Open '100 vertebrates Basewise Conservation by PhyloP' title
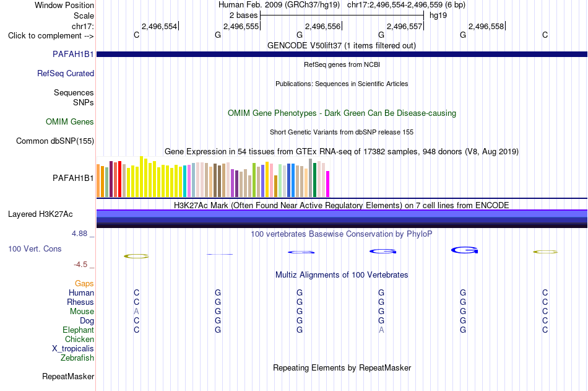Image resolution: width=588 pixels, height=391 pixels. click(x=342, y=234)
